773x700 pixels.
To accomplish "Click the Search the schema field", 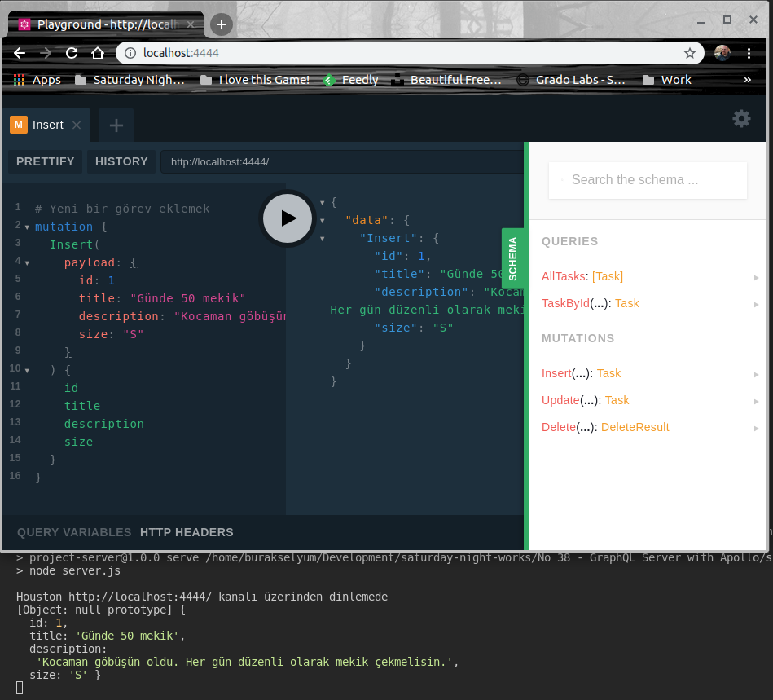I will [648, 180].
